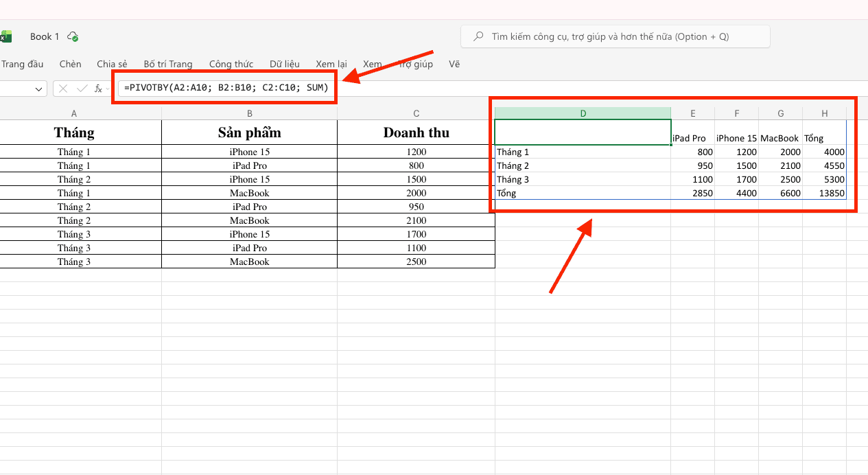Screen dimensions: 868x475
Task: Switch to the Bố trí Trang tab
Action: click(x=167, y=64)
